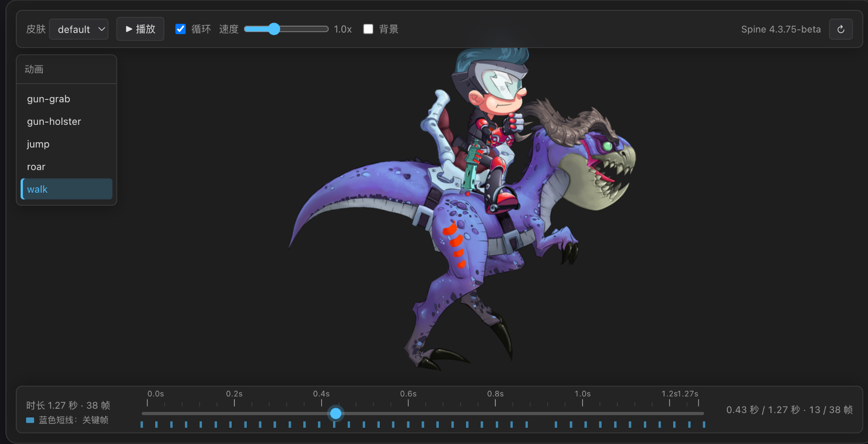Choose the roar animation

pos(67,167)
